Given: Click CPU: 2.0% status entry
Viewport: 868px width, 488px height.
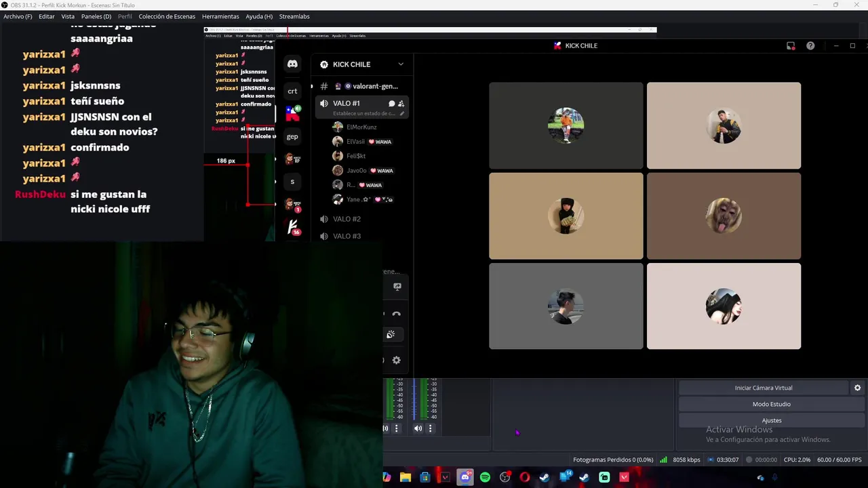Looking at the screenshot, I should click(797, 460).
